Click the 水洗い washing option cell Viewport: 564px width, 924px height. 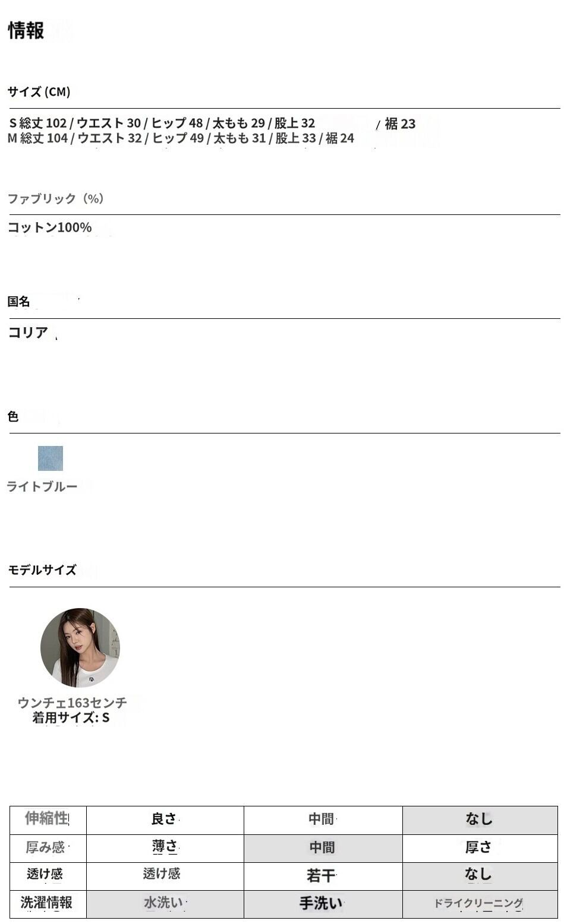click(x=165, y=904)
